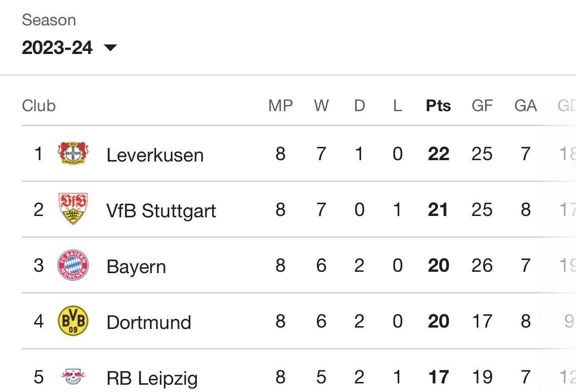576x392 pixels.
Task: Select the Dortmund team name
Action: pyautogui.click(x=149, y=322)
